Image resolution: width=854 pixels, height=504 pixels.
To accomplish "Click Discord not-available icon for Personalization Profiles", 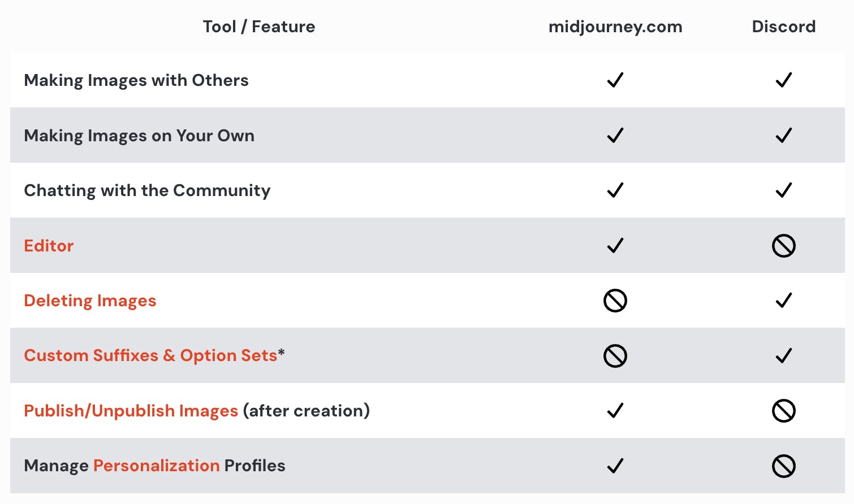I will pyautogui.click(x=783, y=466).
